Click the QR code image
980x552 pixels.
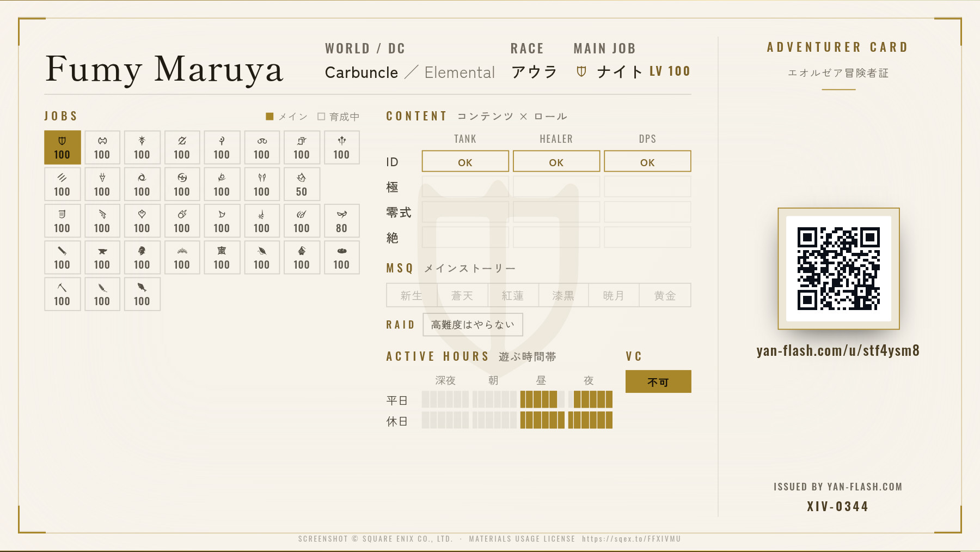[838, 269]
